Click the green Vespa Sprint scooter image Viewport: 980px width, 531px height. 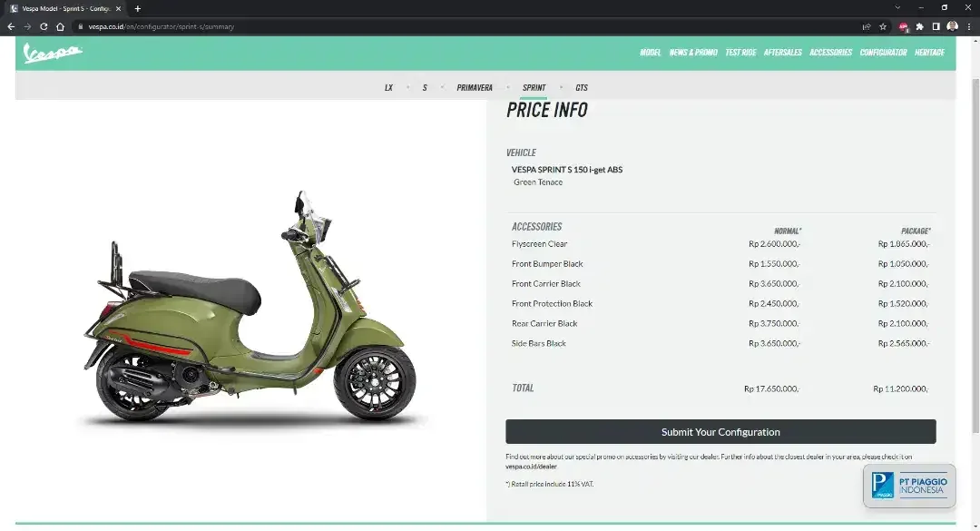250,307
